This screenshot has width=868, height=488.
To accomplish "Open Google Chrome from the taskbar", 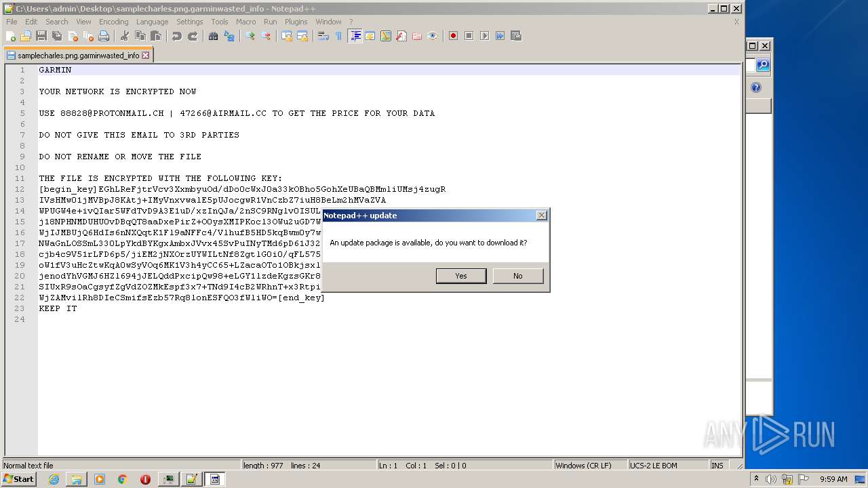I will click(123, 479).
